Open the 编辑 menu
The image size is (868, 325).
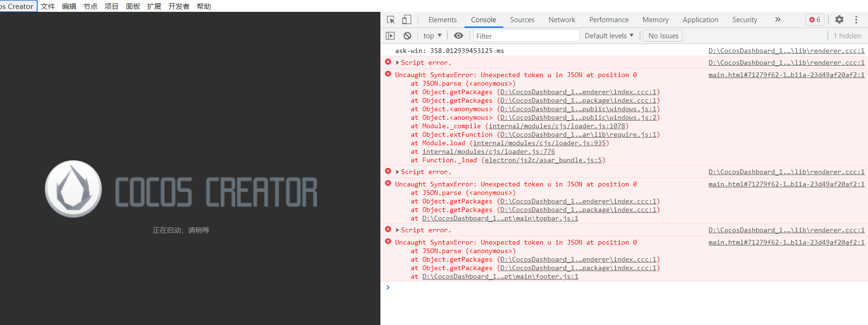69,6
